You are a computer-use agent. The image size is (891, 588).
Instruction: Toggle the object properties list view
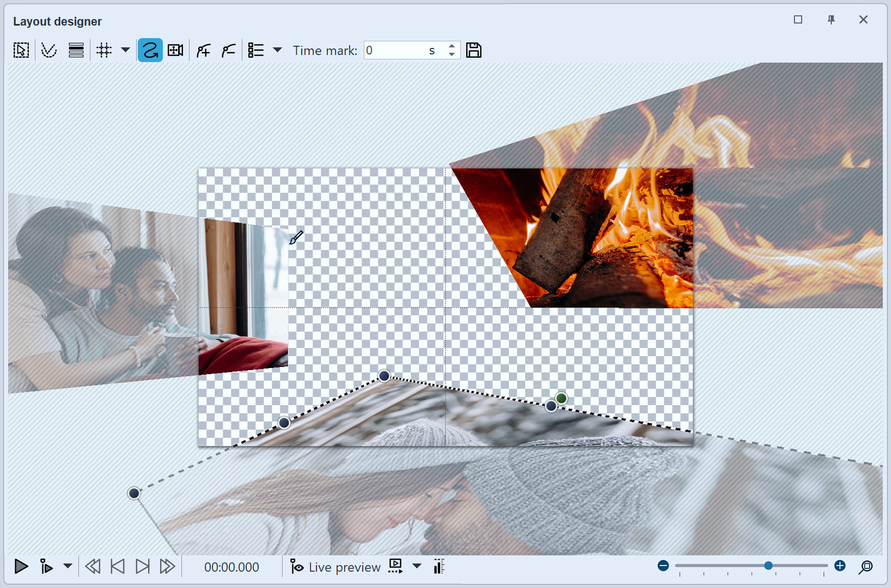point(255,50)
